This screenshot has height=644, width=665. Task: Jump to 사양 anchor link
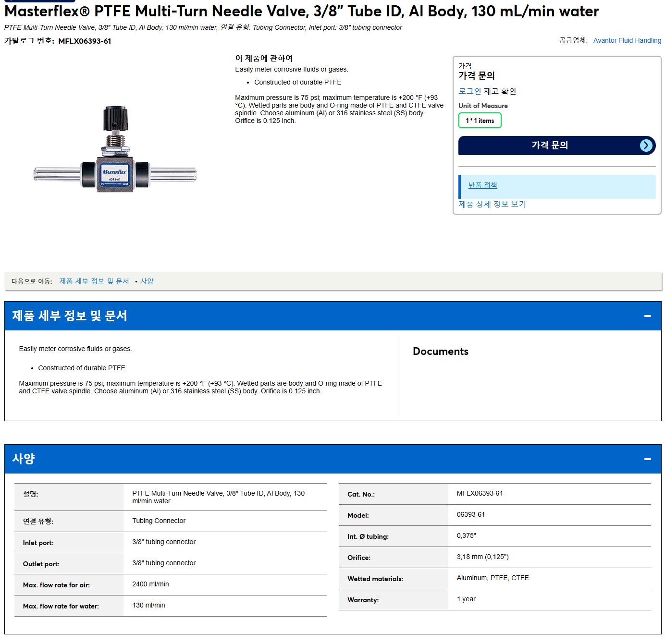(x=147, y=281)
